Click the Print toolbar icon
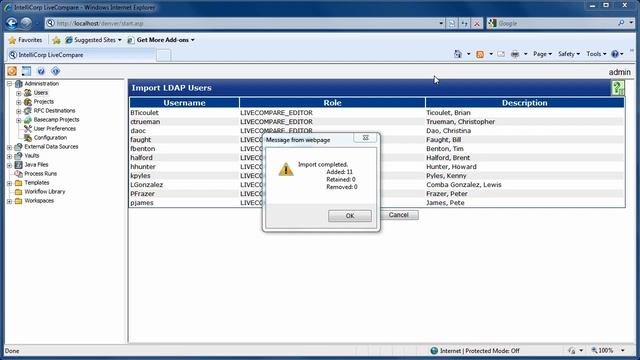The image size is (640, 360). point(515,54)
